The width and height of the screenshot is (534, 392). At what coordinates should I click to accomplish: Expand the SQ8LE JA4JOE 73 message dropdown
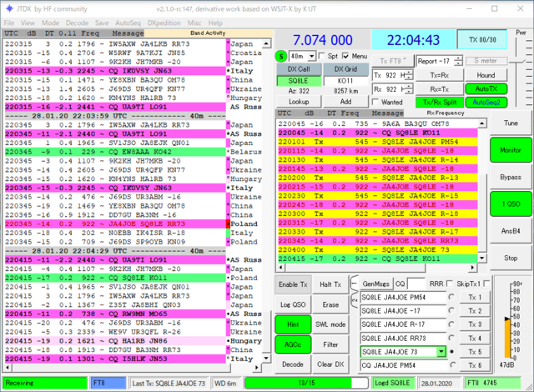(x=441, y=351)
